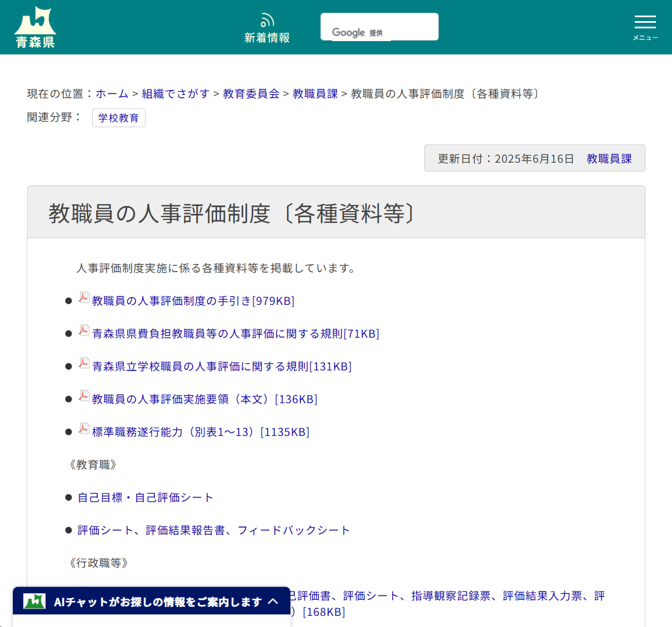The width and height of the screenshot is (672, 627).
Task: Select the 学校教育 category tag
Action: pos(118,117)
